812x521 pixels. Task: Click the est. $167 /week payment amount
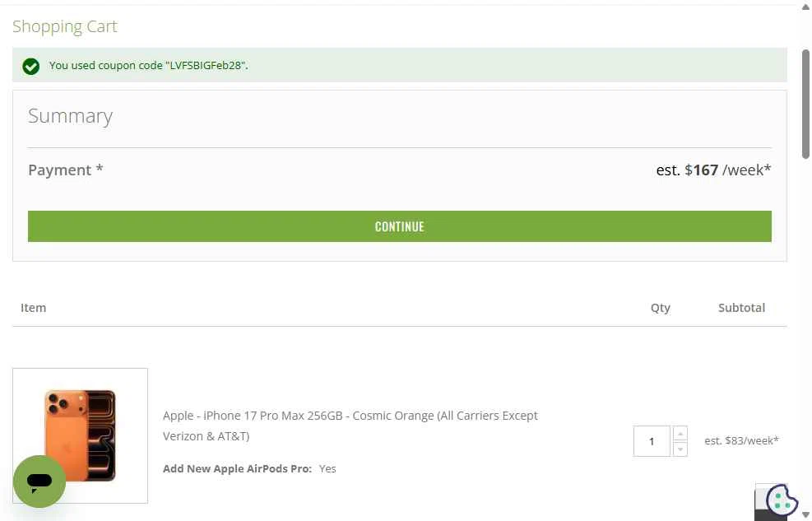click(x=713, y=170)
